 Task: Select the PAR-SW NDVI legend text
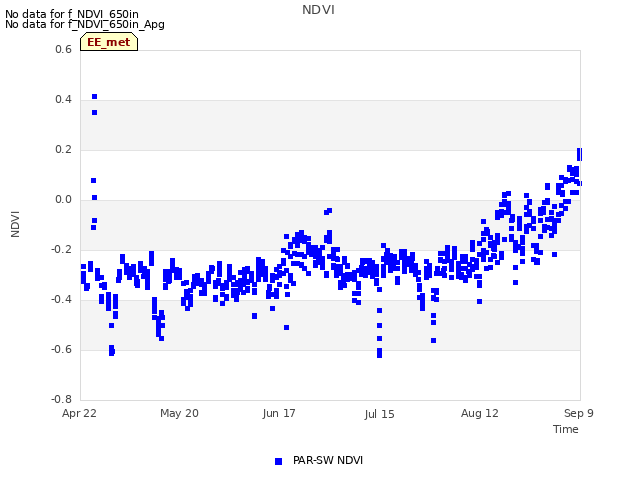[x=328, y=460]
